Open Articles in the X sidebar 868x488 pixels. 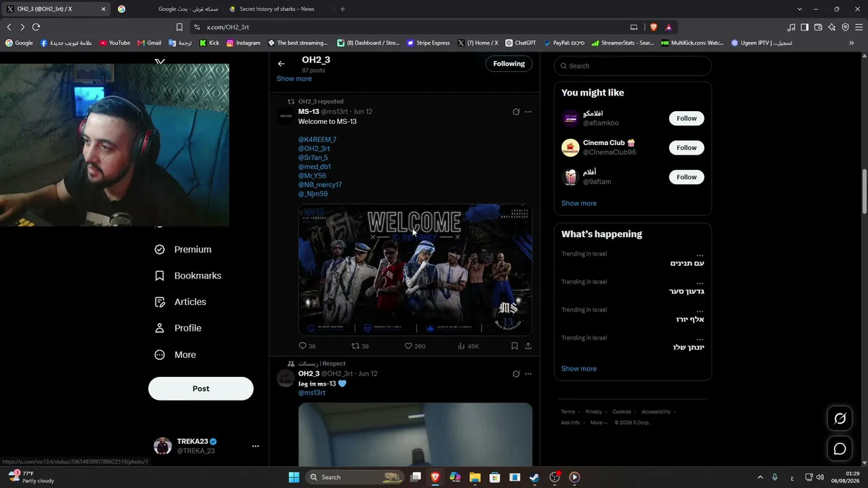pyautogui.click(x=180, y=302)
